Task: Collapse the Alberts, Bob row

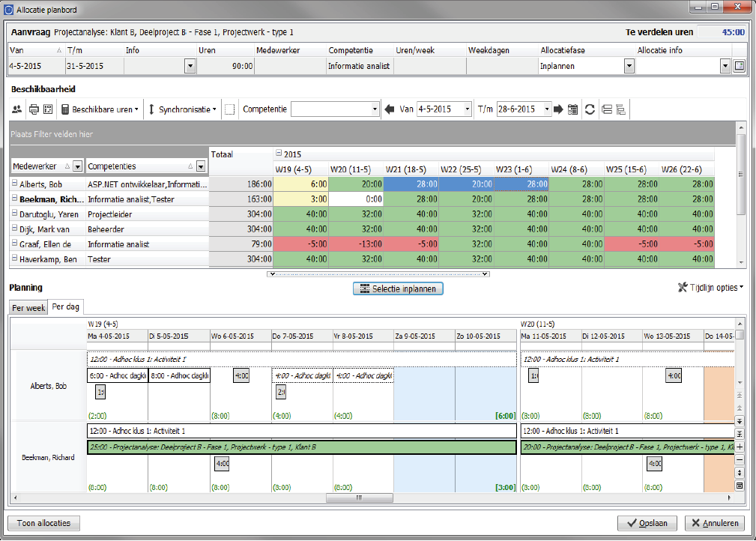Action: coord(14,184)
